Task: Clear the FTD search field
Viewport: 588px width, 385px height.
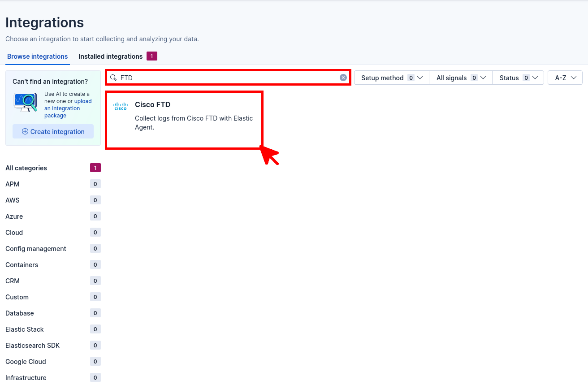Action: click(x=343, y=78)
